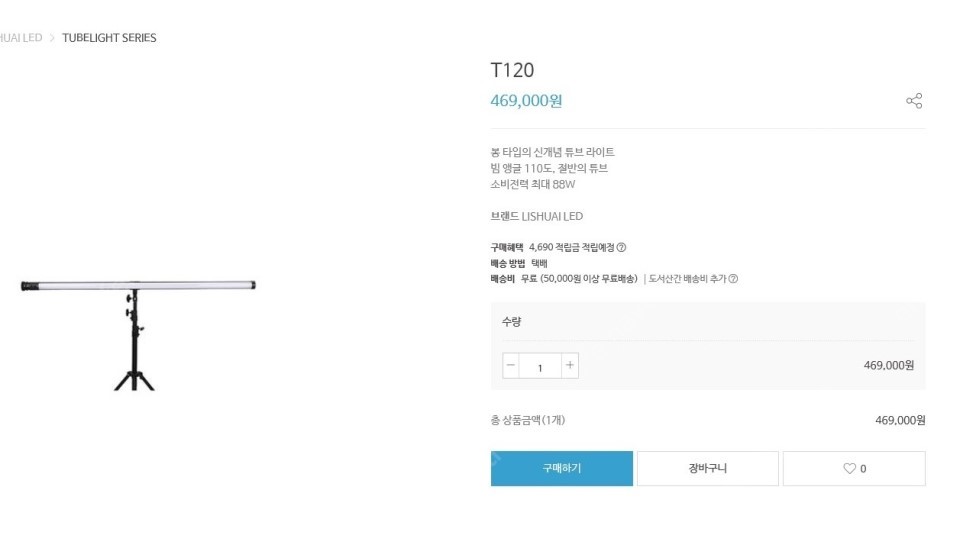This screenshot has height=548, width=960.
Task: Click the teal 469,000원 price
Action: 526,101
